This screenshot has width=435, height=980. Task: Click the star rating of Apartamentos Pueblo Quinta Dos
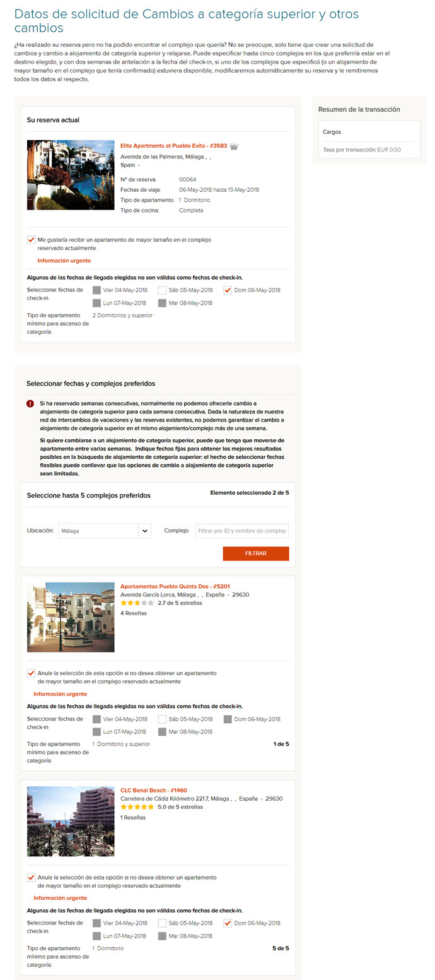click(x=137, y=603)
